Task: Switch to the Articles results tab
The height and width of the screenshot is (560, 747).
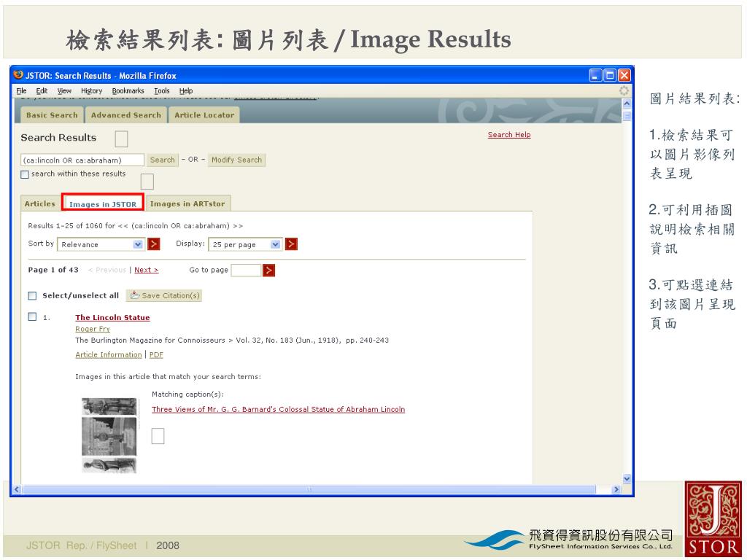Action: click(x=40, y=203)
